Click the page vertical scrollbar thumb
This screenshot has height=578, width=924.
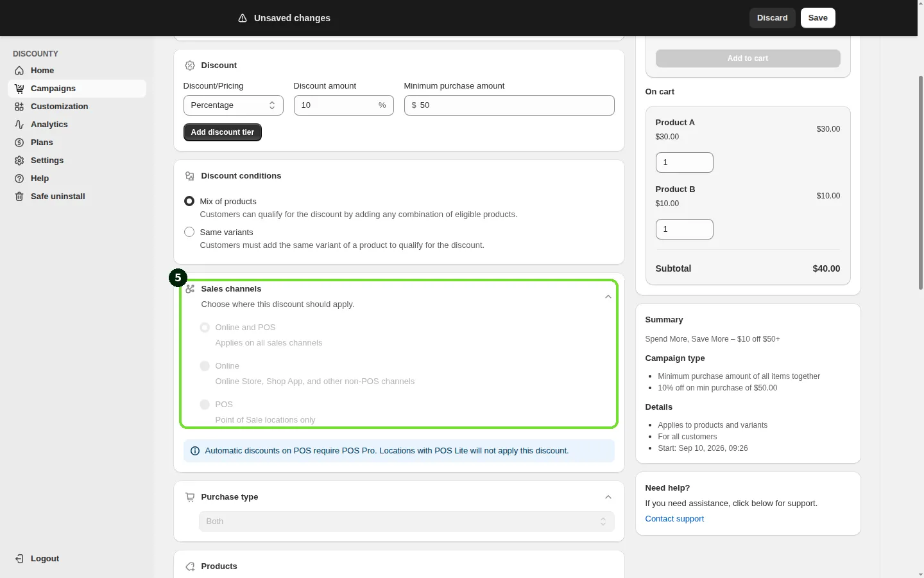[921, 183]
